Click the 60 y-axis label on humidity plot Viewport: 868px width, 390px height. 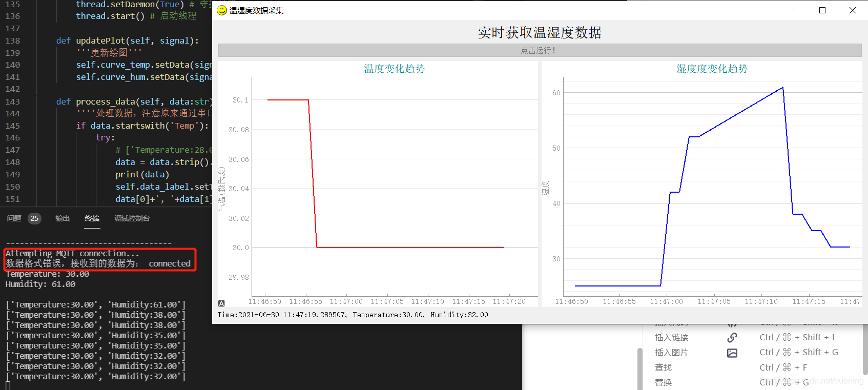[x=556, y=93]
